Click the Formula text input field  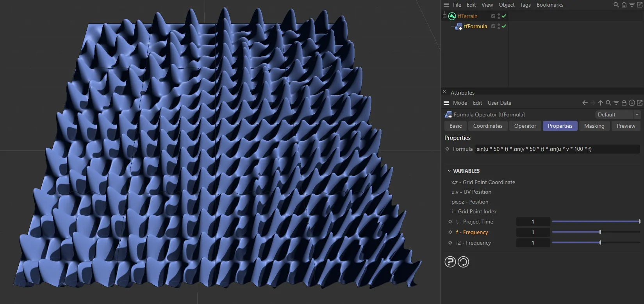pyautogui.click(x=557, y=149)
